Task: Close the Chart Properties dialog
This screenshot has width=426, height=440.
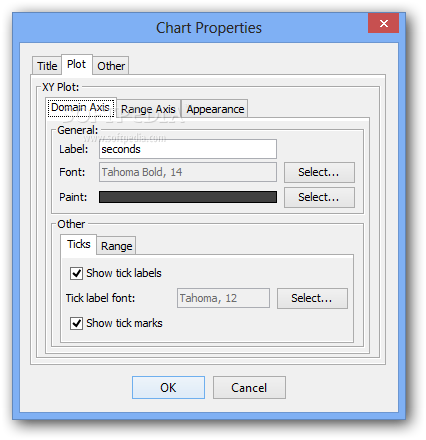Action: (383, 23)
